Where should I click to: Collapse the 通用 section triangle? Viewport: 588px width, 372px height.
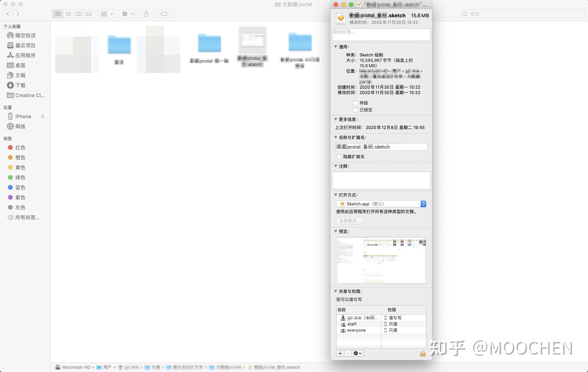tap(335, 47)
